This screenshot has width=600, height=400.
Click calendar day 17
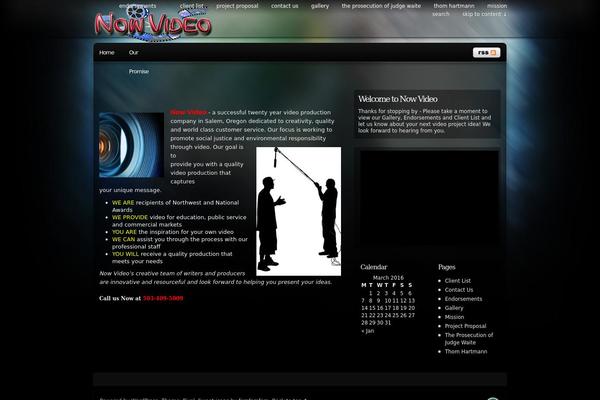tap(388, 308)
